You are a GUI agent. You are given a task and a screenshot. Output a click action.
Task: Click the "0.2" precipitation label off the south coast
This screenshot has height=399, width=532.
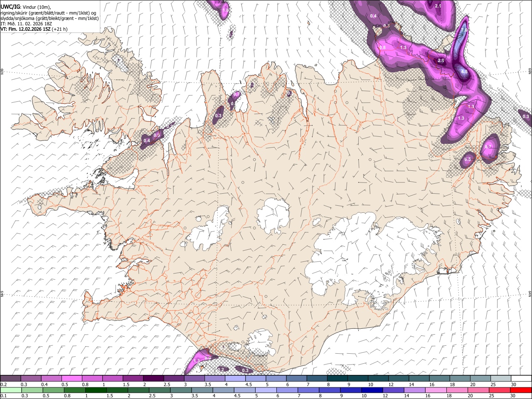coord(221,369)
